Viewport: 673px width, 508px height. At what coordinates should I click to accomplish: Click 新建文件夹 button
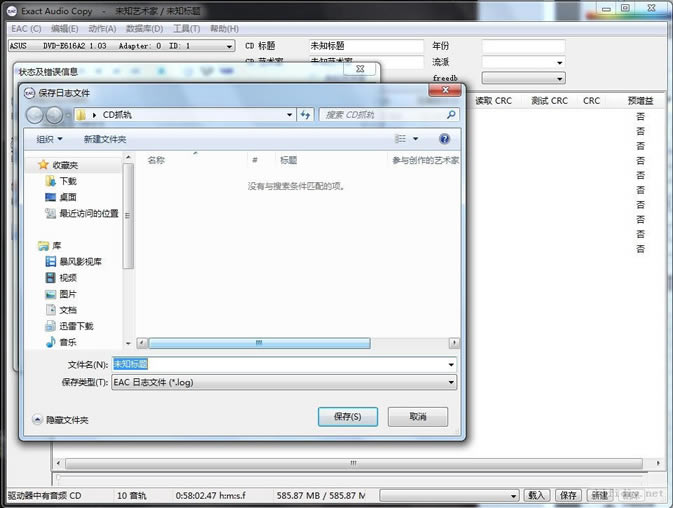105,139
